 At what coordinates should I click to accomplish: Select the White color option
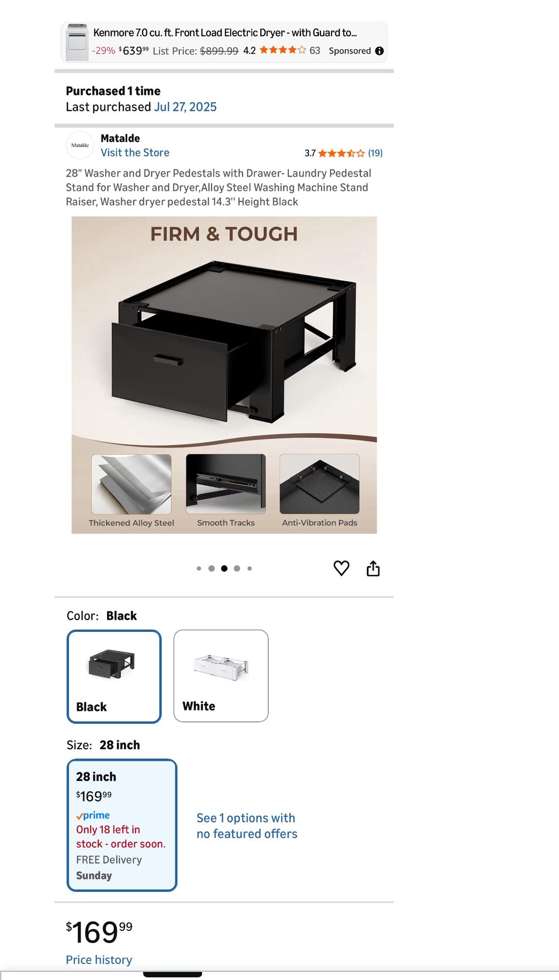coord(221,676)
